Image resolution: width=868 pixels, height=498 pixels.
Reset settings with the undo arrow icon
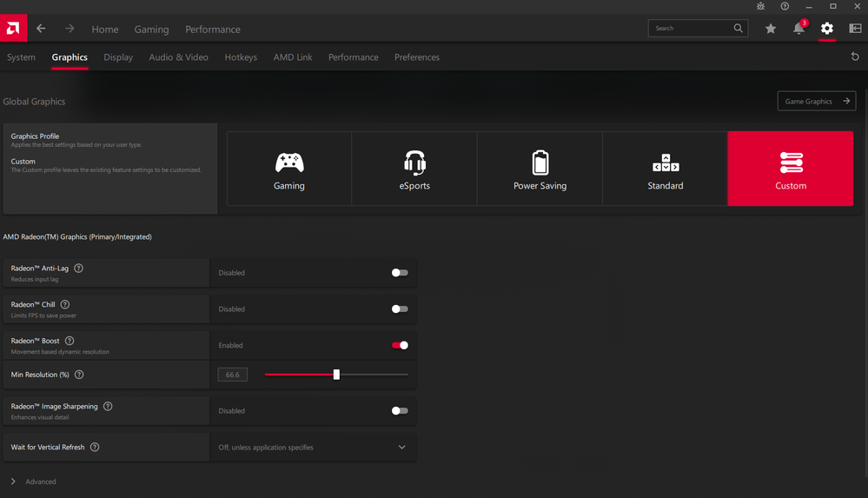click(x=855, y=56)
